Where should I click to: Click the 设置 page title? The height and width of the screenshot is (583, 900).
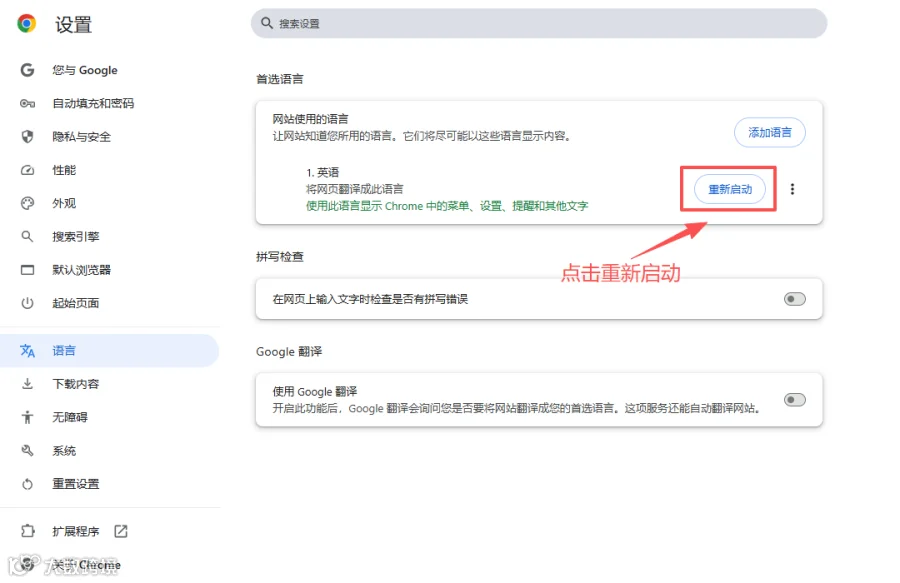pyautogui.click(x=73, y=25)
